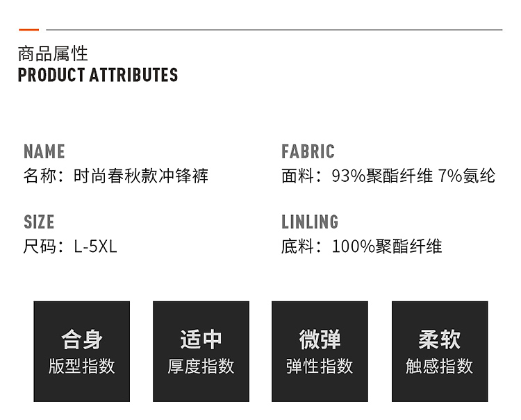The width and height of the screenshot is (521, 420).
Task: Click the 100%聚酯纤维 lining text
Action: tap(387, 246)
